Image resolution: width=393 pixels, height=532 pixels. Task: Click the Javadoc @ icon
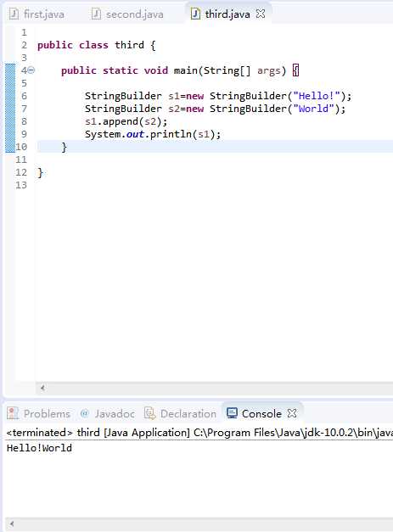coord(85,413)
